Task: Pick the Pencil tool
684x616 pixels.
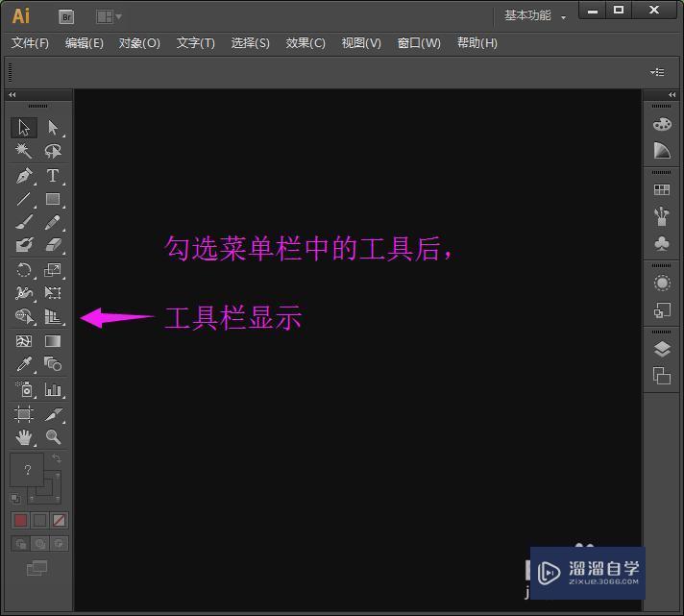Action: point(53,222)
